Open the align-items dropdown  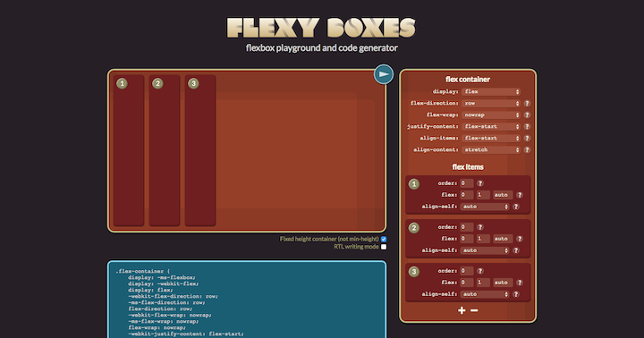(491, 139)
